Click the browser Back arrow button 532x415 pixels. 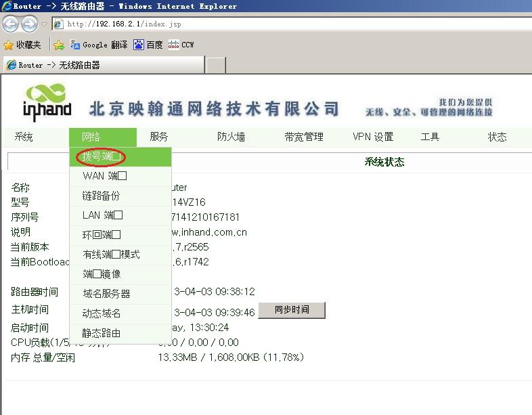point(10,24)
